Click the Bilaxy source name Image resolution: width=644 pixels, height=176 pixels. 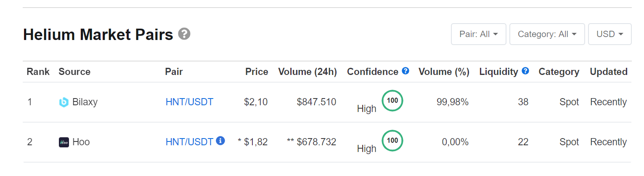pos(85,102)
